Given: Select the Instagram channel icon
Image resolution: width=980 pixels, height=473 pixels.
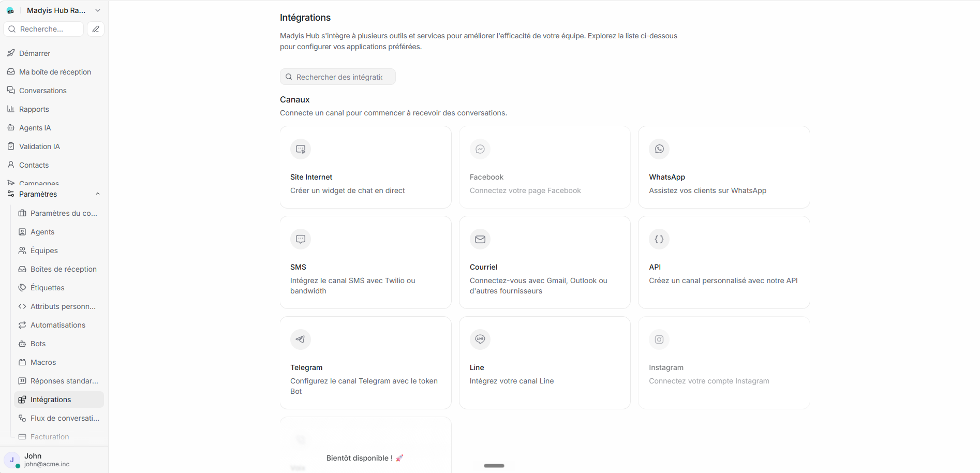Looking at the screenshot, I should pyautogui.click(x=659, y=339).
